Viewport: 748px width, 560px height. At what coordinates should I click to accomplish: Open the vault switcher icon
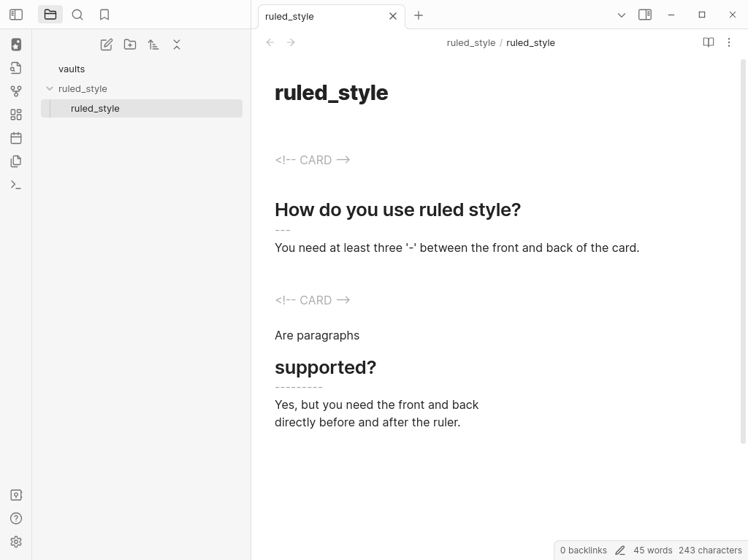click(16, 495)
